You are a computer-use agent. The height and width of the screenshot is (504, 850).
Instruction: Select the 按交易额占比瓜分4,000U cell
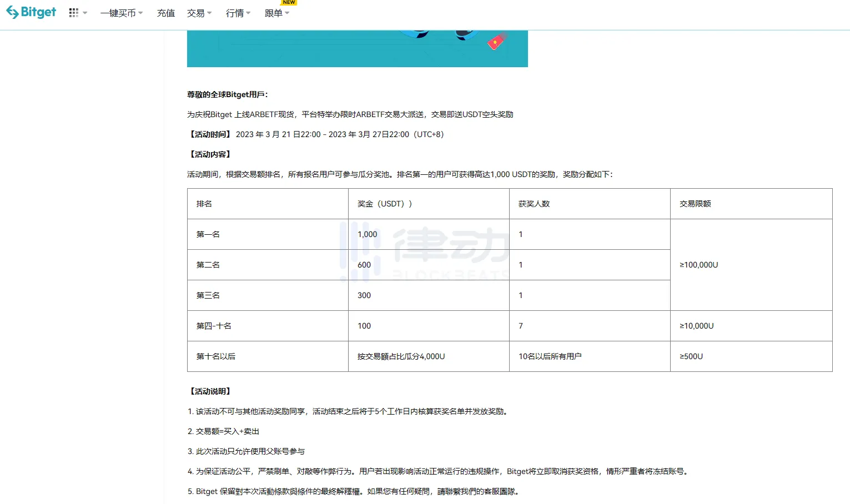point(401,356)
